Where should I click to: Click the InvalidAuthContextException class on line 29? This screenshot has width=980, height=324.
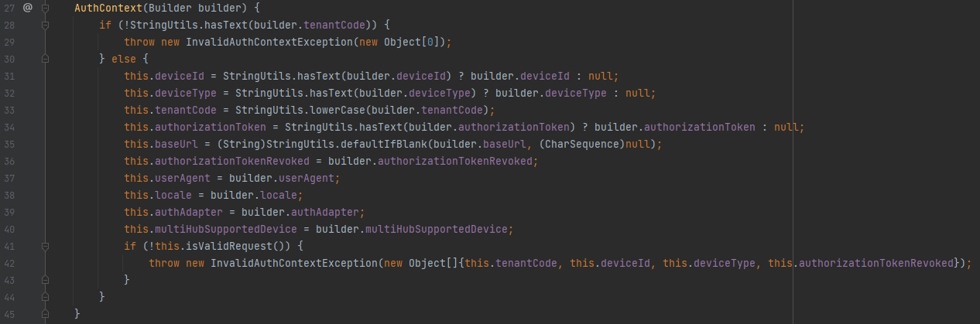(268, 42)
